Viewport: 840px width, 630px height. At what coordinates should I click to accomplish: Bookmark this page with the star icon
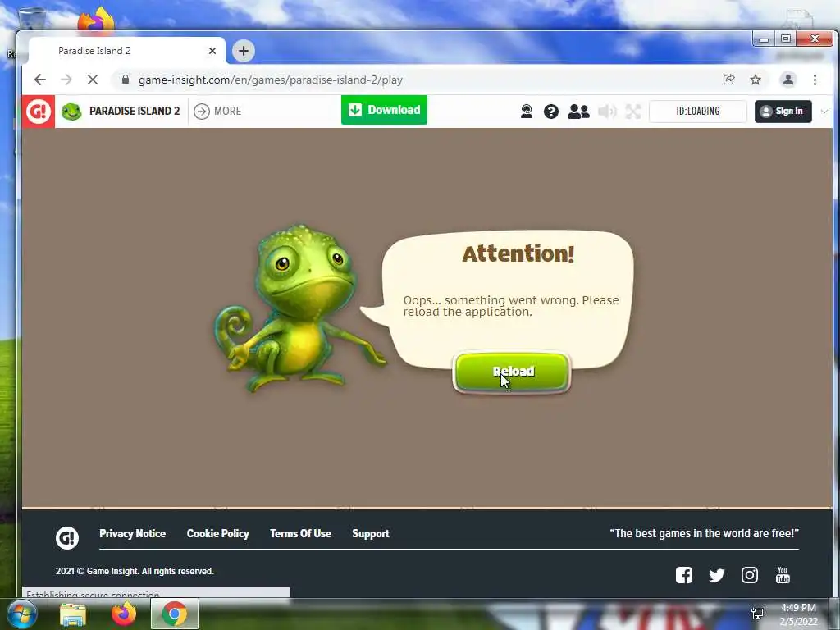click(x=756, y=80)
